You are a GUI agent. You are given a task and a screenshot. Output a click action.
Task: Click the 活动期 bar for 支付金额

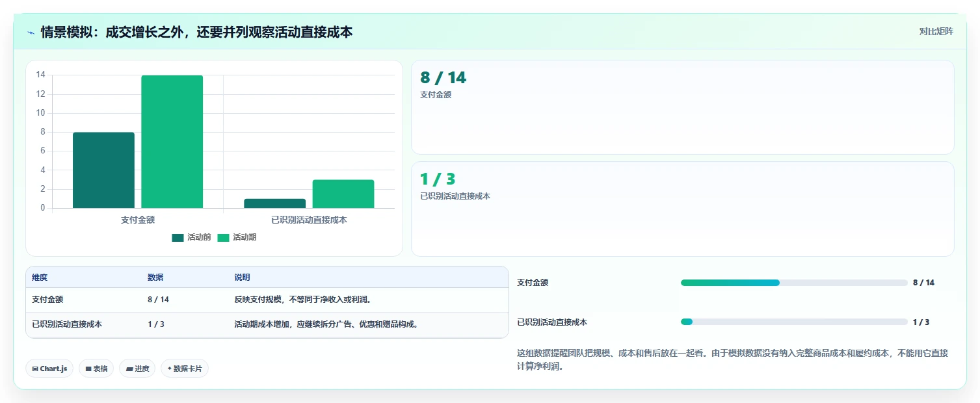click(172, 142)
